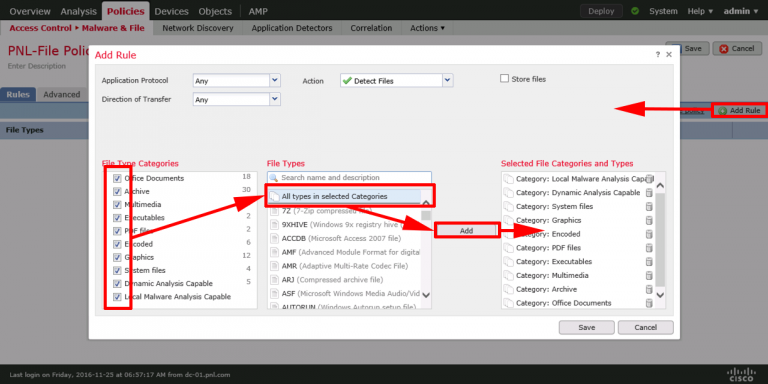Toggle the Office Documents category checkbox

pos(117,178)
